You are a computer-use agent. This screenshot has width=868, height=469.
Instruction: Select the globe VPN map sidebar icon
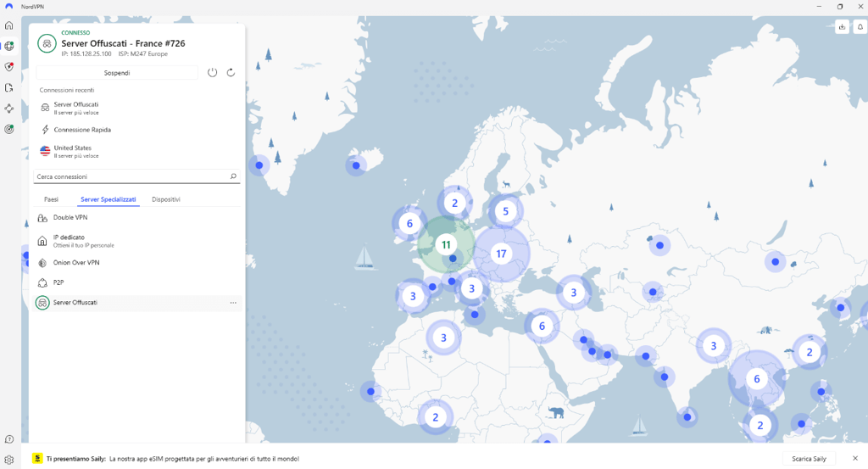pos(8,46)
